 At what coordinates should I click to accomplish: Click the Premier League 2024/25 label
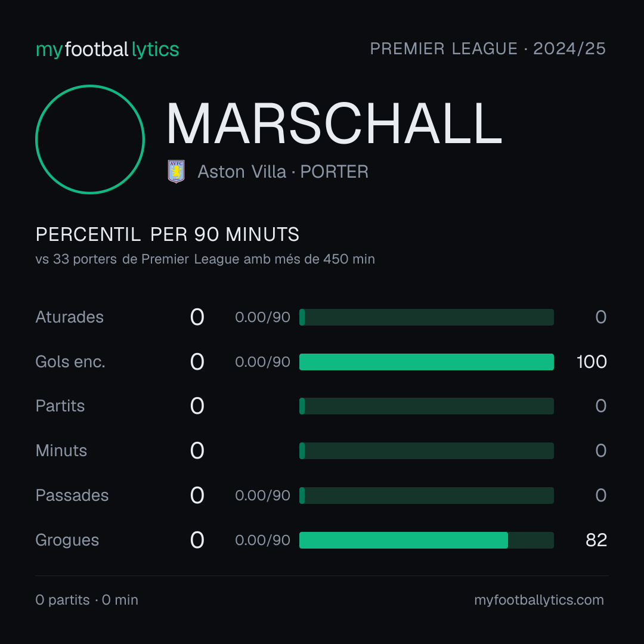[x=488, y=49]
